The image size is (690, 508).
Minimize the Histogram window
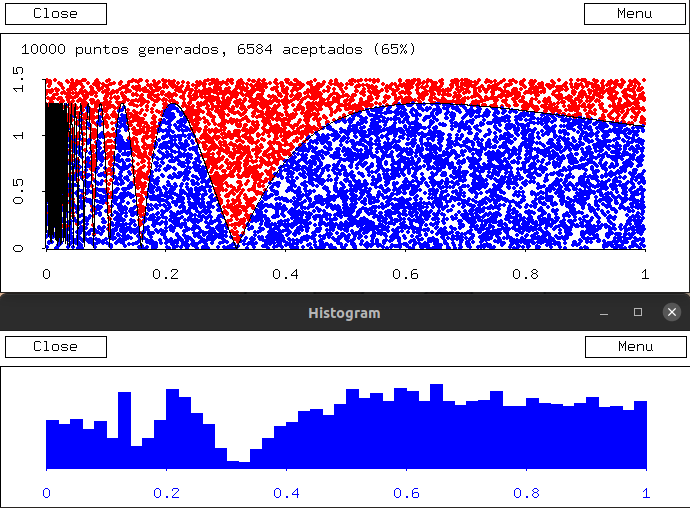604,313
